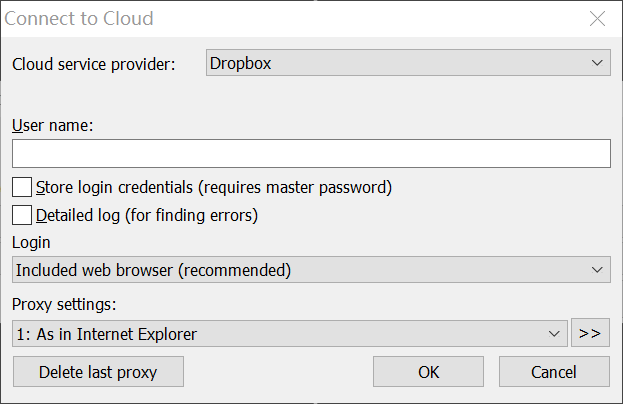Image resolution: width=623 pixels, height=404 pixels.
Task: Click the 'User name:' label
Action: click(x=52, y=126)
